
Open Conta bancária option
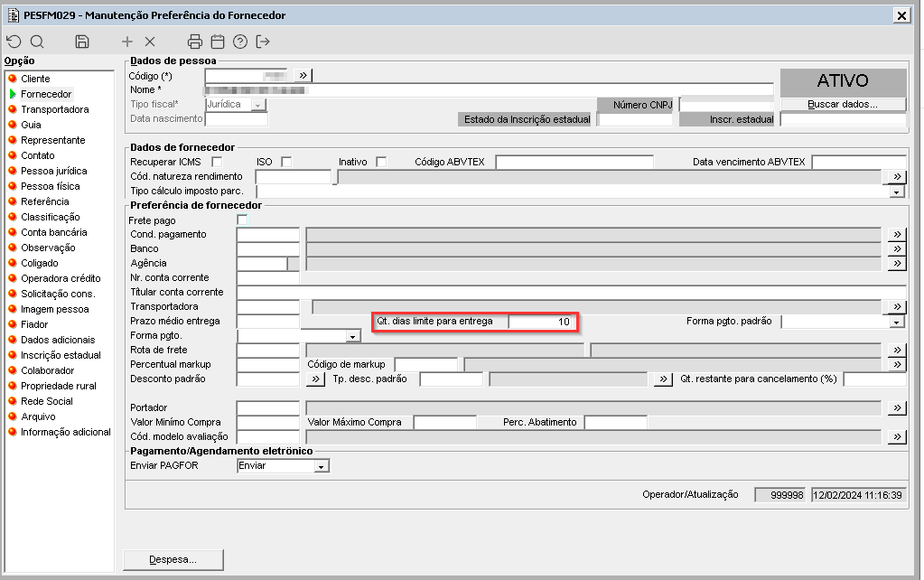(x=53, y=232)
